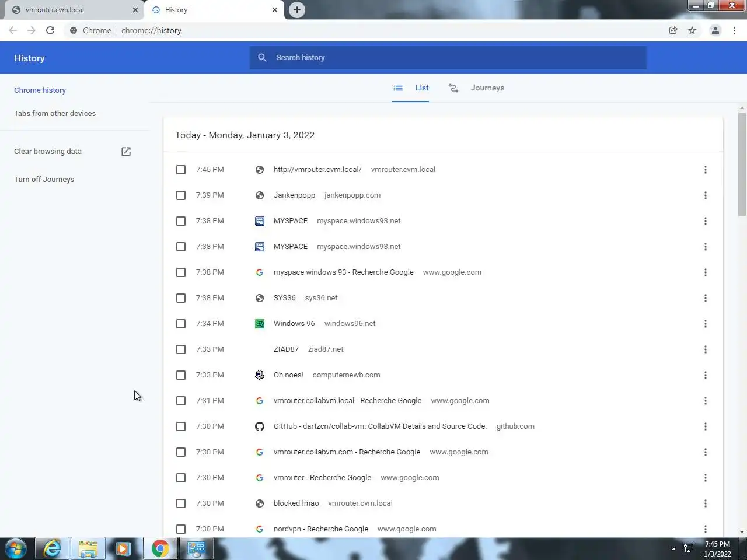747x560 pixels.
Task: Check the SYS36 entry checkbox
Action: click(x=181, y=298)
